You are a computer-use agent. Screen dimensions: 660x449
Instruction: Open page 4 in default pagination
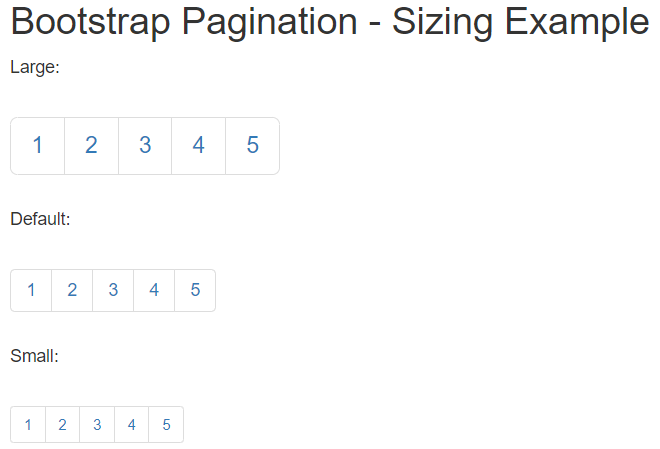[x=154, y=290]
